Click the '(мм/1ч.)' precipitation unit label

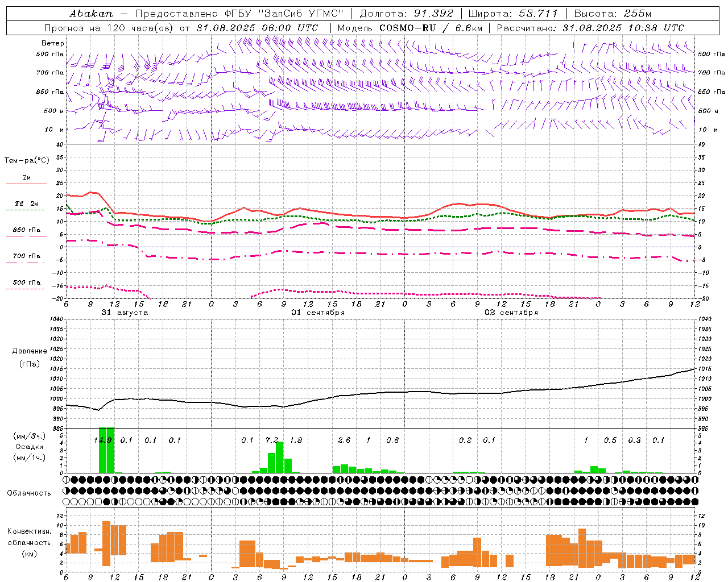click(29, 458)
